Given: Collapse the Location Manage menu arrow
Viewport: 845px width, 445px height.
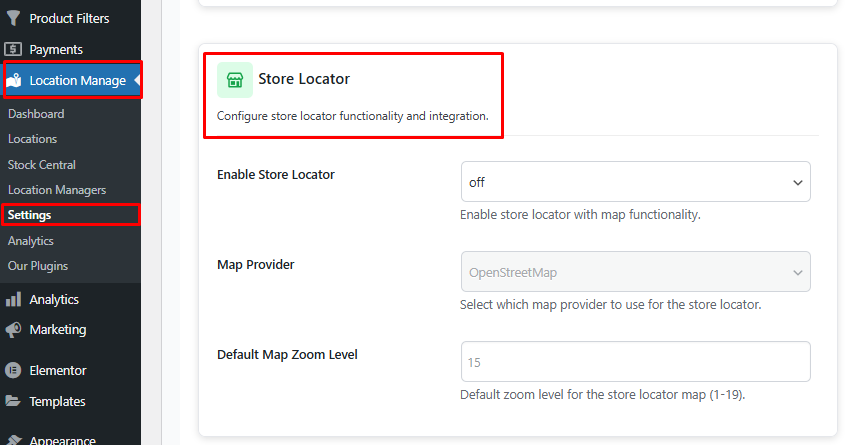Looking at the screenshot, I should pos(136,80).
